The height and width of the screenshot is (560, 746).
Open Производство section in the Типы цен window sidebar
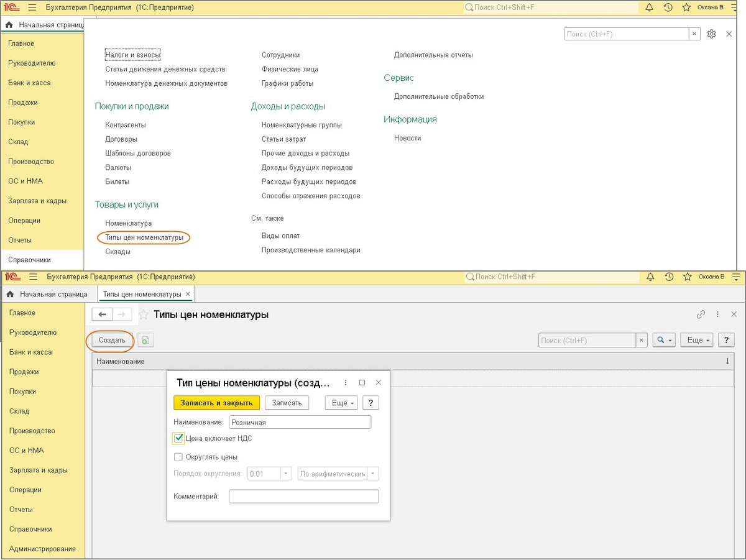point(32,431)
